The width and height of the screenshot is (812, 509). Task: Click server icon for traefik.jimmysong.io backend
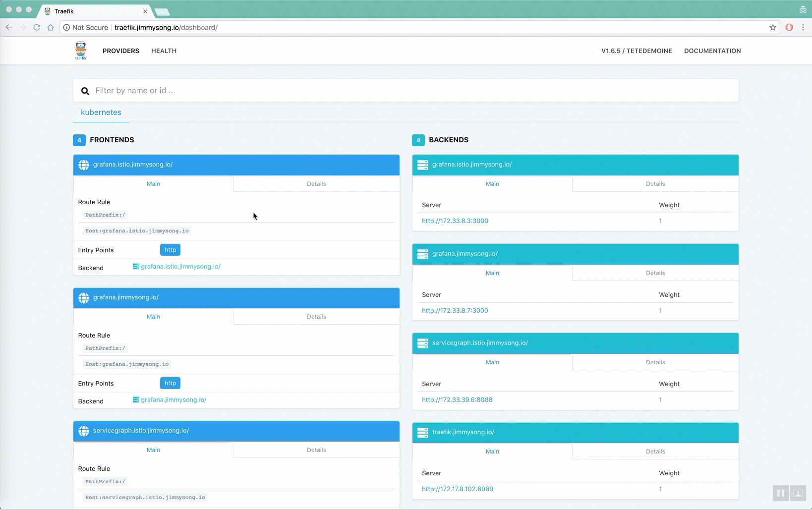click(423, 432)
